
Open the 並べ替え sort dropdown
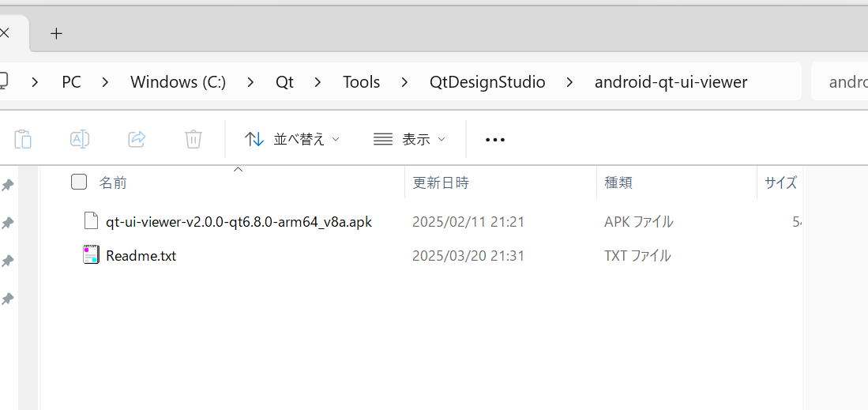point(291,139)
